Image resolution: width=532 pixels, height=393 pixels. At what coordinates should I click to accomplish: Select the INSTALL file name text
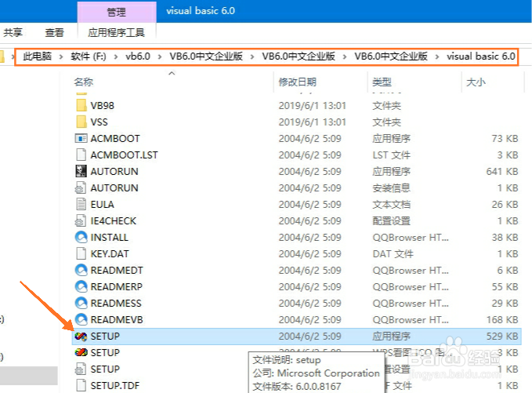(109, 238)
